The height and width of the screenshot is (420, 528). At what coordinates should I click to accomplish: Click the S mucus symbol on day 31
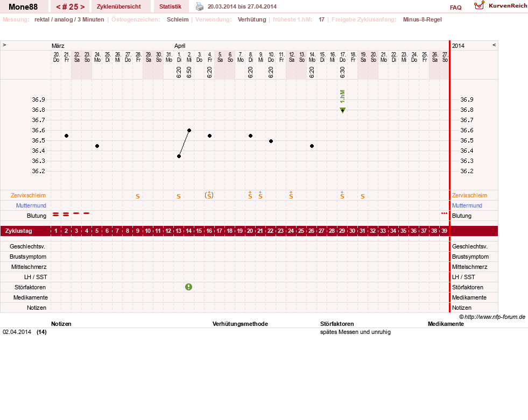point(363,196)
